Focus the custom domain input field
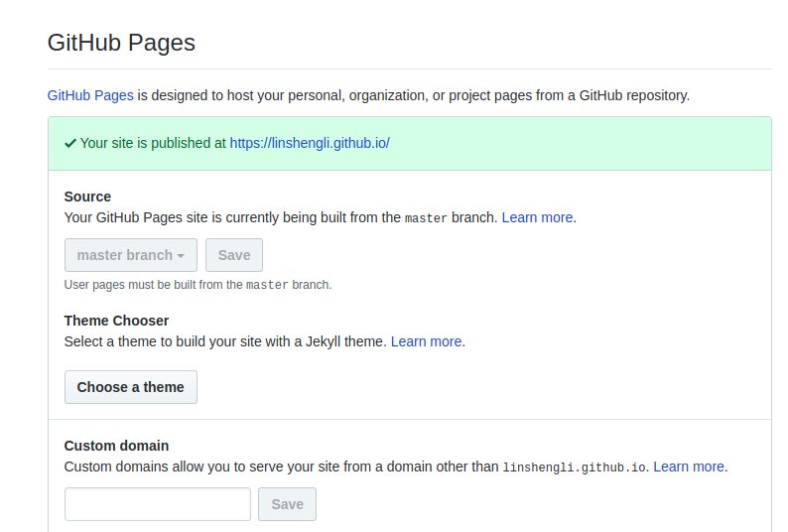788x532 pixels. [157, 504]
